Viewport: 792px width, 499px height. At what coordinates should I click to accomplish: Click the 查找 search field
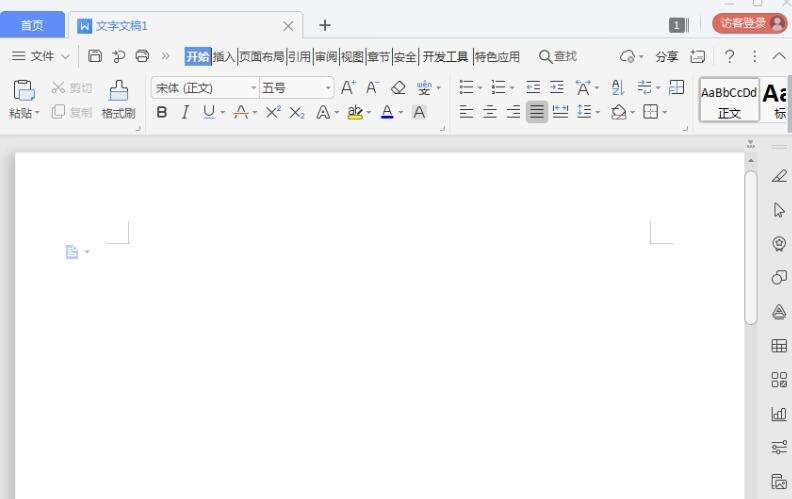558,56
